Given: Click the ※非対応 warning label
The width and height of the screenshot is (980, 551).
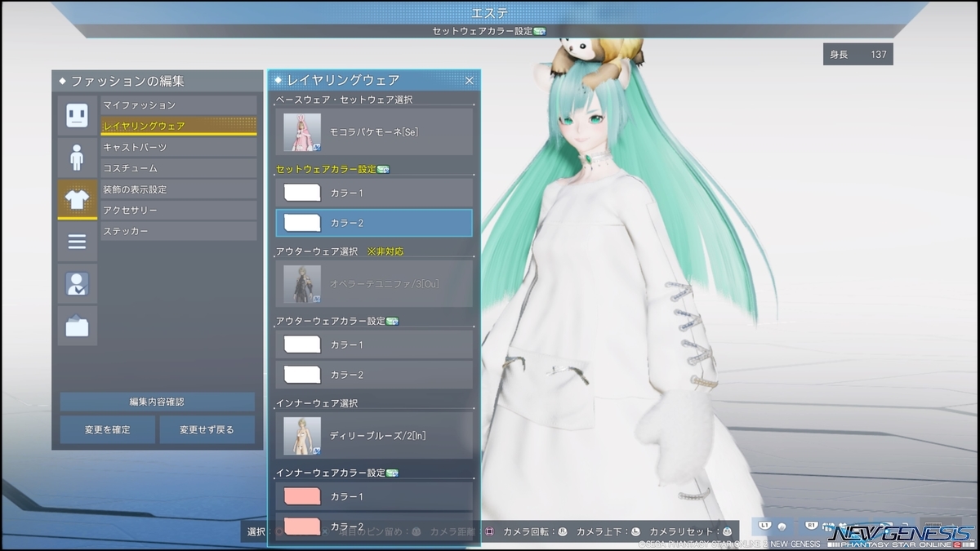Looking at the screenshot, I should pos(385,251).
